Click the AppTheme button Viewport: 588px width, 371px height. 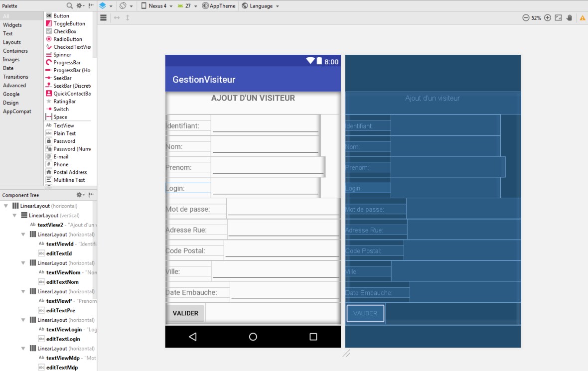(219, 6)
